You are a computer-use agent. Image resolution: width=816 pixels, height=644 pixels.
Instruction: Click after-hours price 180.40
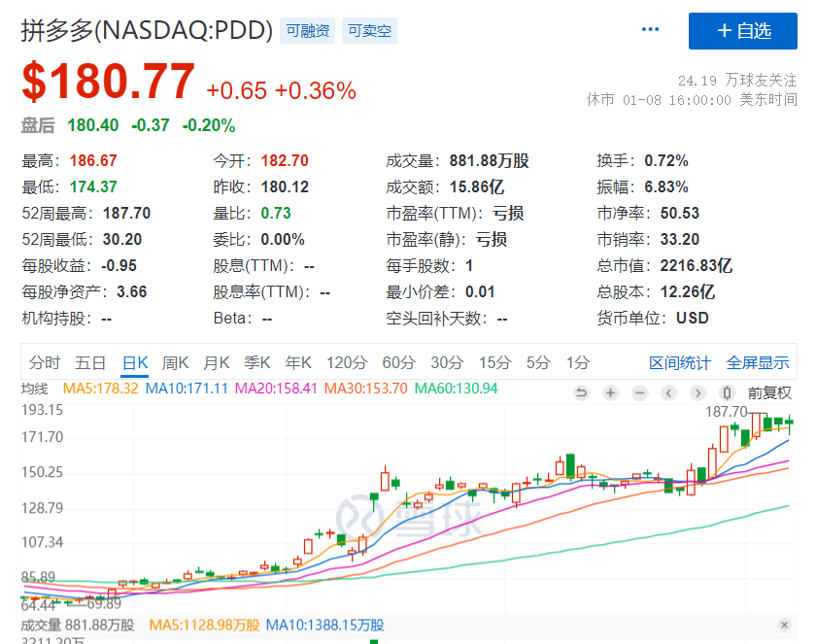click(92, 125)
